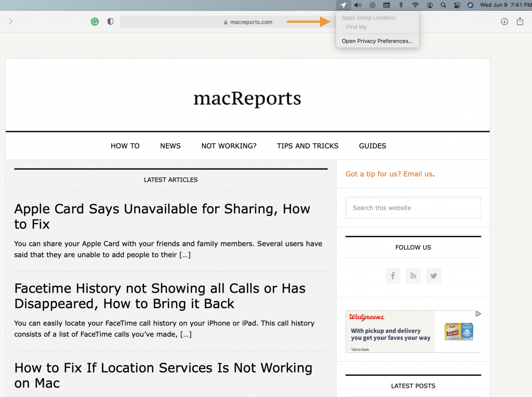The width and height of the screenshot is (532, 397).
Task: Click the LATEST ARTICLES heading
Action: click(x=170, y=180)
